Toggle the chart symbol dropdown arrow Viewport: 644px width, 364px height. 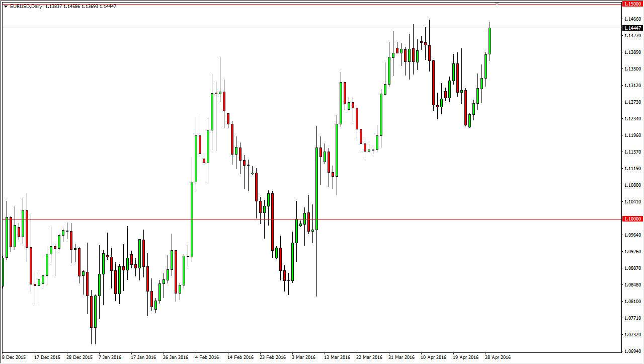6,7
